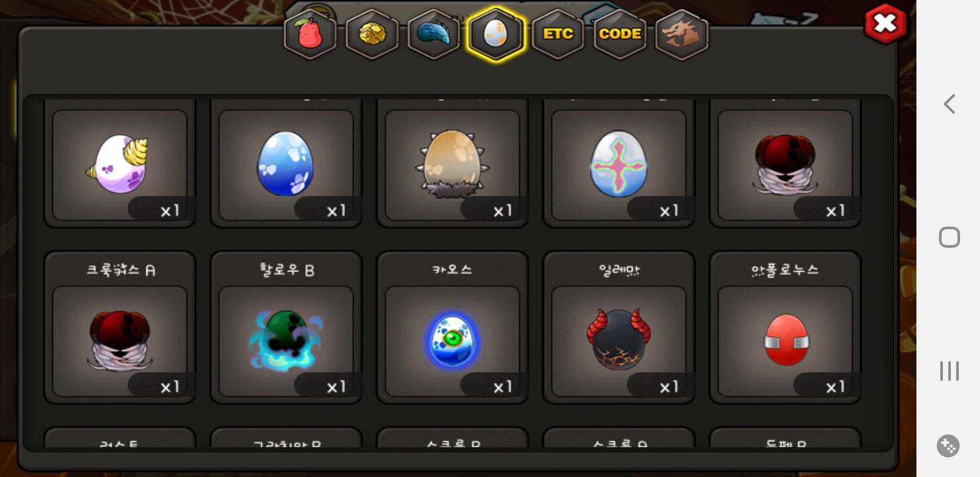Switch to the gold nugget tab
This screenshot has height=477, width=980.
point(372,34)
